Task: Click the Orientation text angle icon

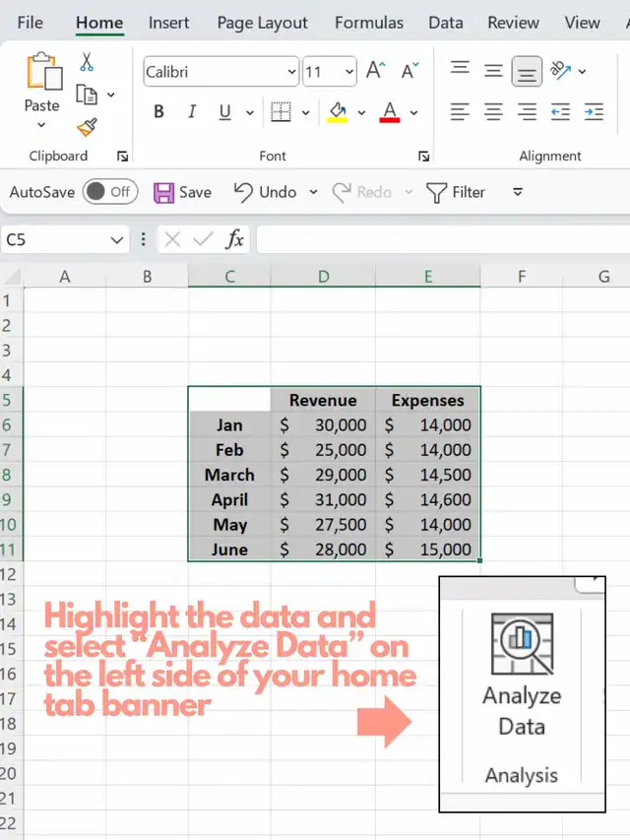Action: 561,70
